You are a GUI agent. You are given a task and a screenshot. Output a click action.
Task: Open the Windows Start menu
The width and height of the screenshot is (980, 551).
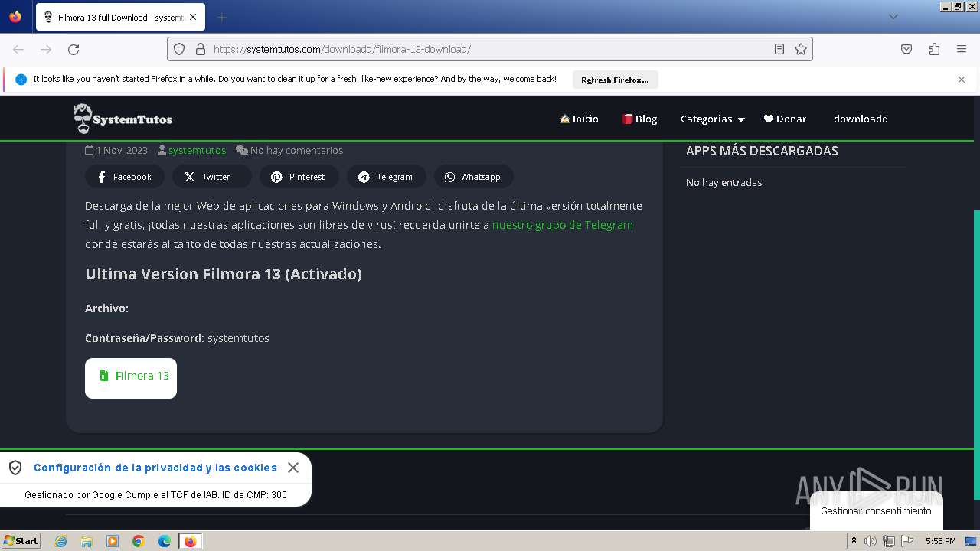pos(21,541)
